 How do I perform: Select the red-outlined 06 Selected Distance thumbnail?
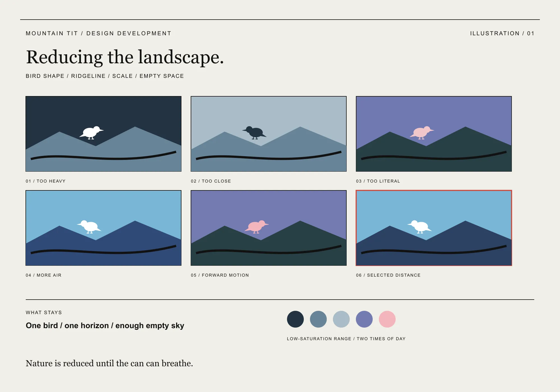[x=434, y=228]
